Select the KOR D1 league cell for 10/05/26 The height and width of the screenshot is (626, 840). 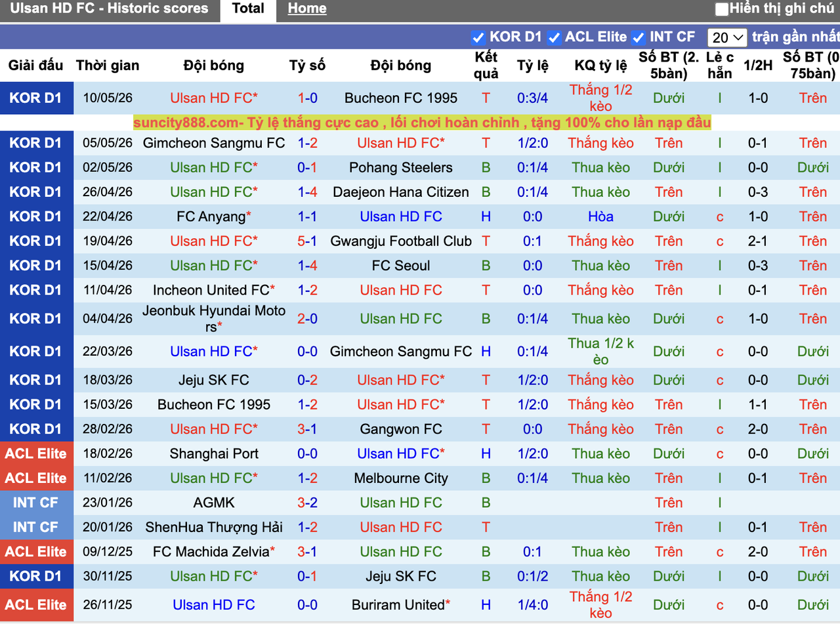36,98
